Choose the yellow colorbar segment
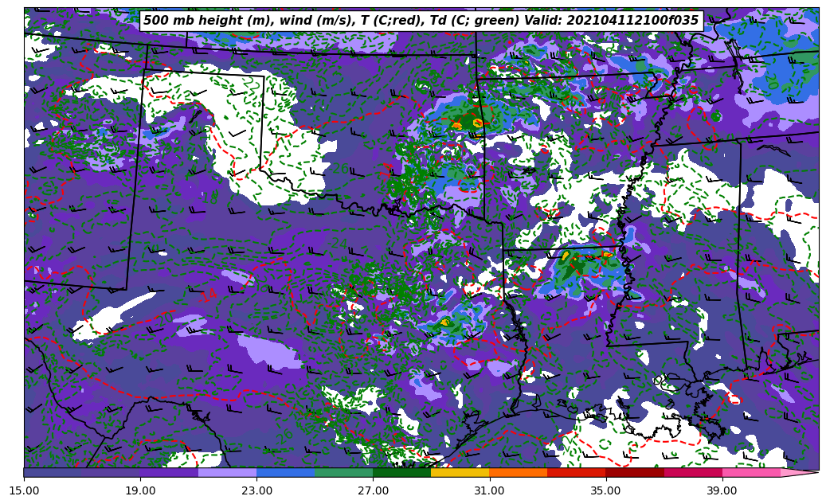This screenshot has height=504, width=826. click(460, 472)
